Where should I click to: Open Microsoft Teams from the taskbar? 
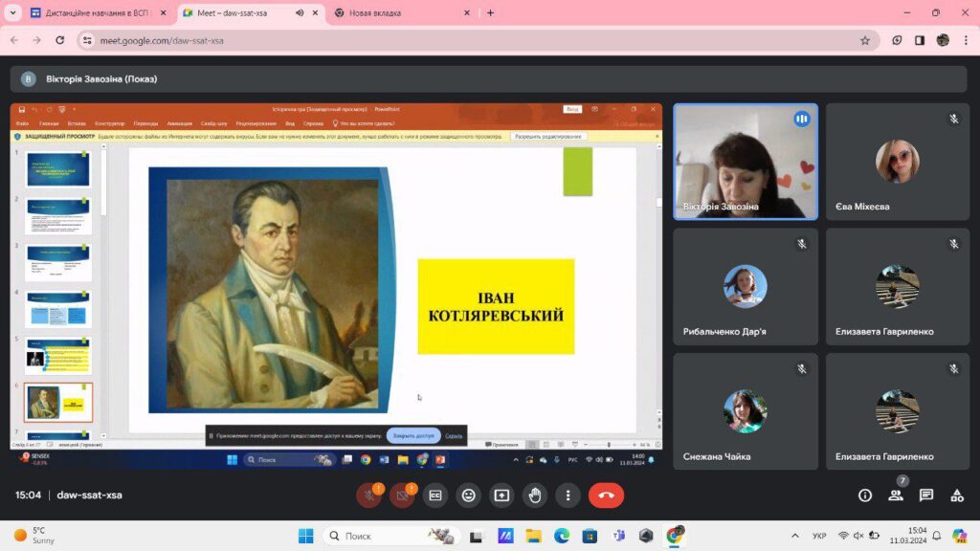coord(618,536)
